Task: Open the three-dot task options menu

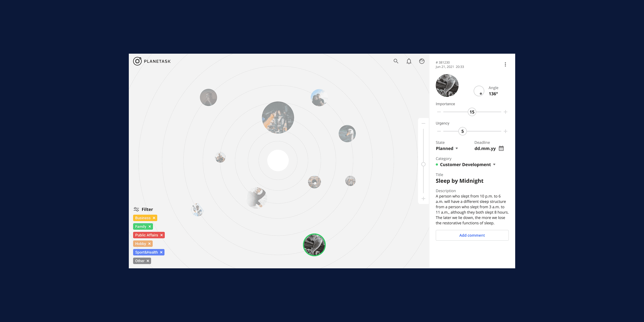Action: pos(505,64)
